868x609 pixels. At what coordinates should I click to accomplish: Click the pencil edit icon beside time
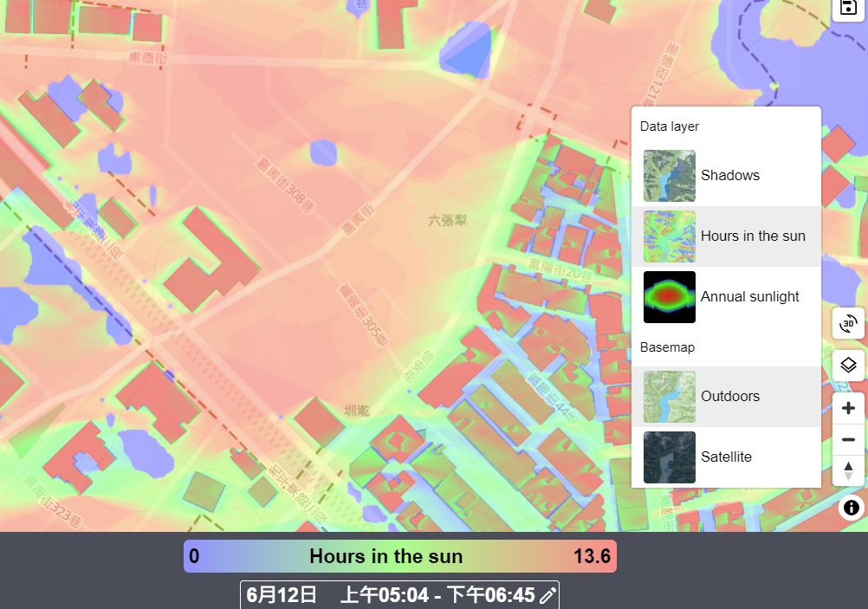pos(547,596)
